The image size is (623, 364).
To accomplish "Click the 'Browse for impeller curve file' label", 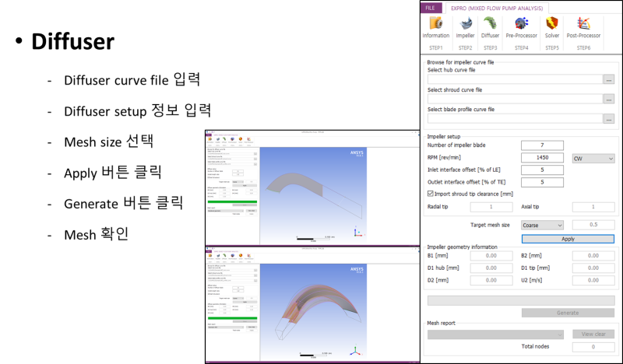I will pyautogui.click(x=460, y=62).
